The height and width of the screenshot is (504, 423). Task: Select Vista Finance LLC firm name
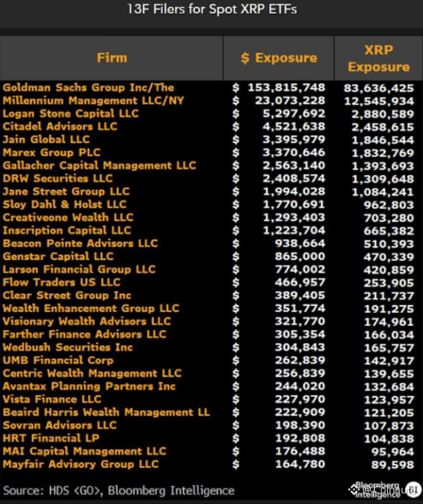pos(51,399)
